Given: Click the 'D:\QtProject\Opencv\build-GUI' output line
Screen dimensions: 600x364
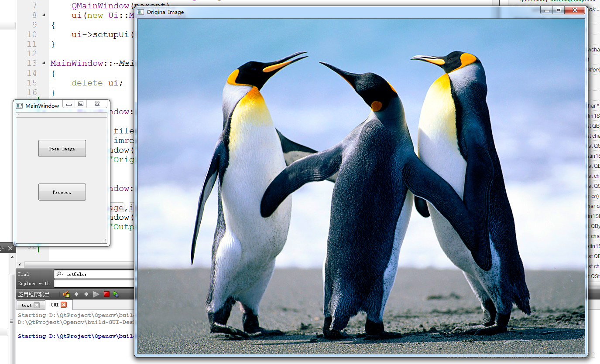Looking at the screenshot, I should [x=75, y=322].
